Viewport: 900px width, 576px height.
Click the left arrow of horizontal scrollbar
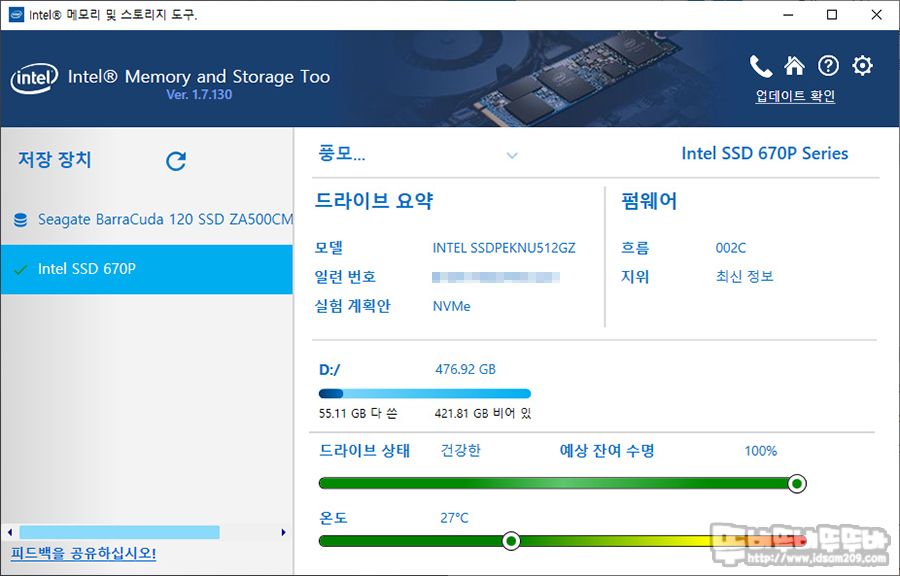pyautogui.click(x=10, y=532)
